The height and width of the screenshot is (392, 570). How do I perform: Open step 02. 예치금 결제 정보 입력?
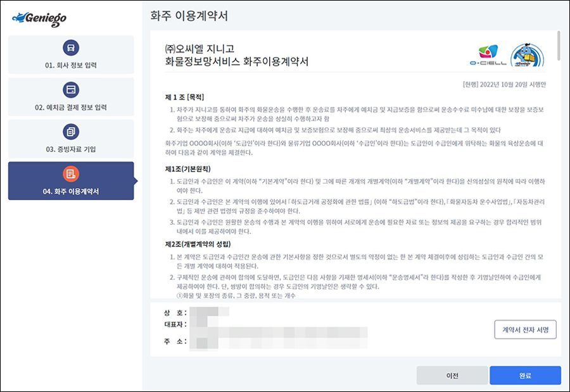point(71,97)
